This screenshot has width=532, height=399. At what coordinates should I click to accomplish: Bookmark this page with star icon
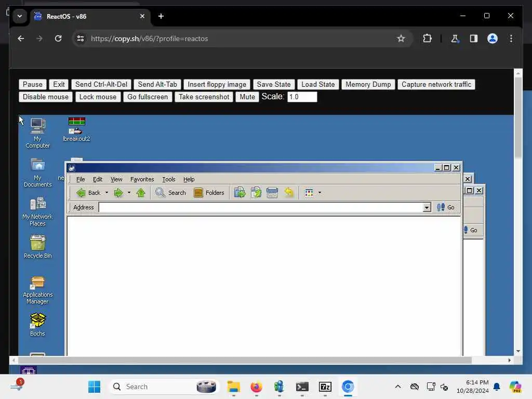pos(401,38)
